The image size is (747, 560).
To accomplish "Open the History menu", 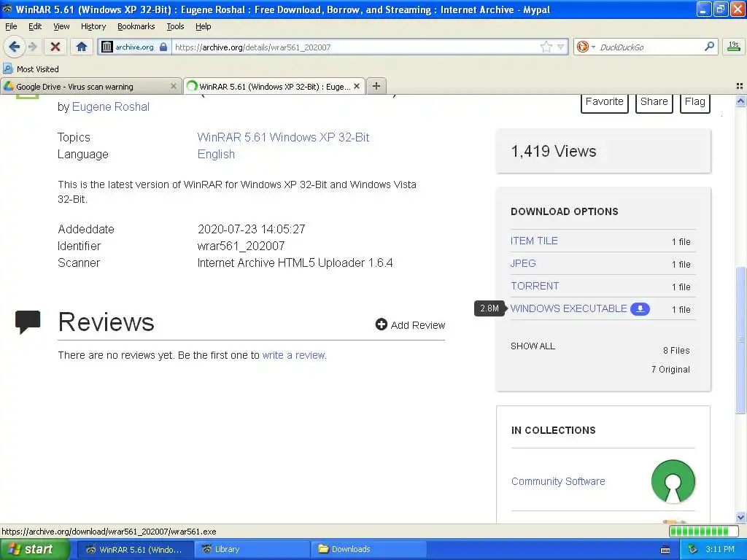I will [x=93, y=26].
